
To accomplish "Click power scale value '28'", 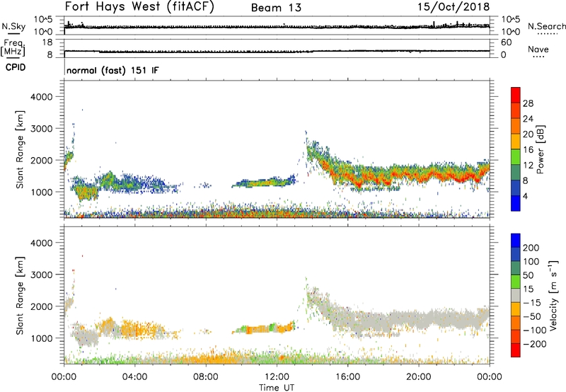I will coord(528,103).
